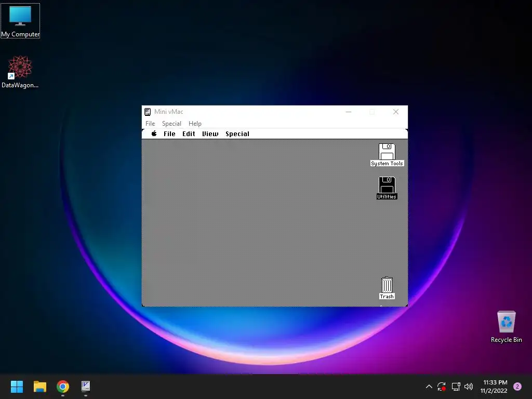
Task: Click the sync status tray icon
Action: [x=442, y=387]
